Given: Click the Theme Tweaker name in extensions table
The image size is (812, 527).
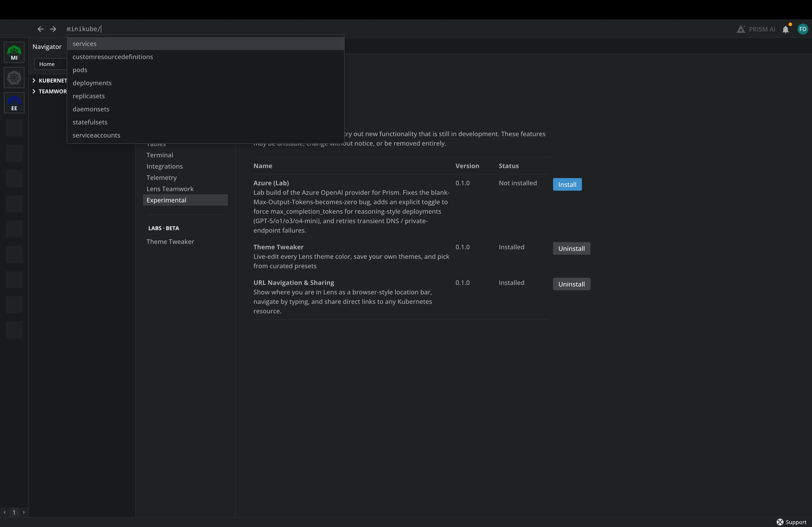Looking at the screenshot, I should 278,247.
